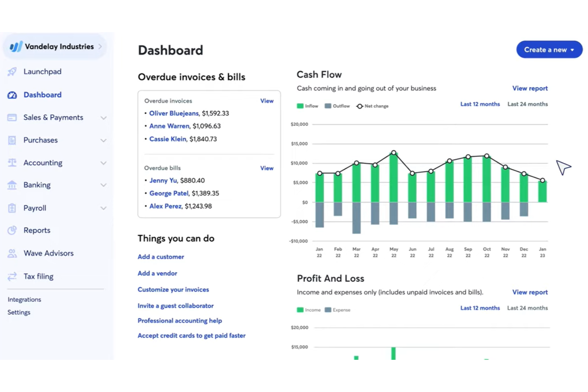Click the Dashboard gauge icon in sidebar

[12, 95]
